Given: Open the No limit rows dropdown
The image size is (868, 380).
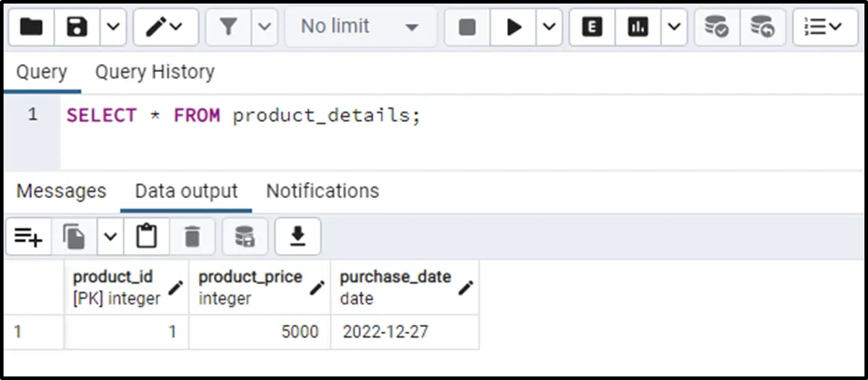Looking at the screenshot, I should point(359,28).
